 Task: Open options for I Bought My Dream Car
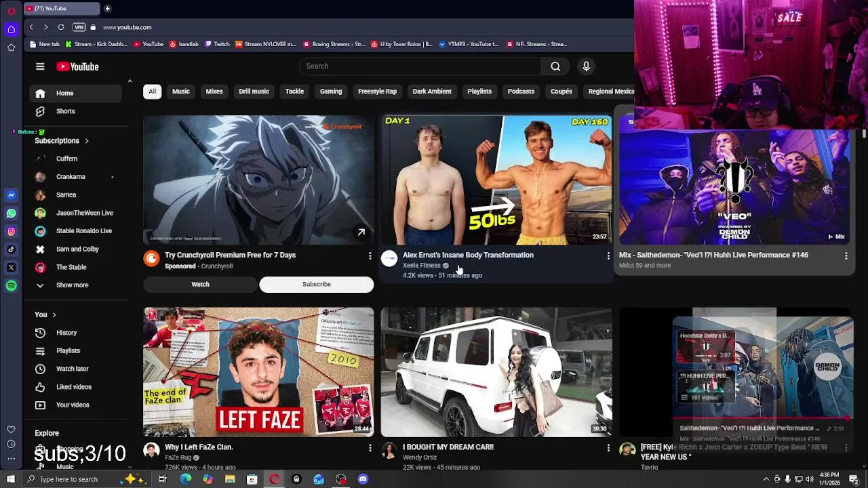(x=608, y=447)
